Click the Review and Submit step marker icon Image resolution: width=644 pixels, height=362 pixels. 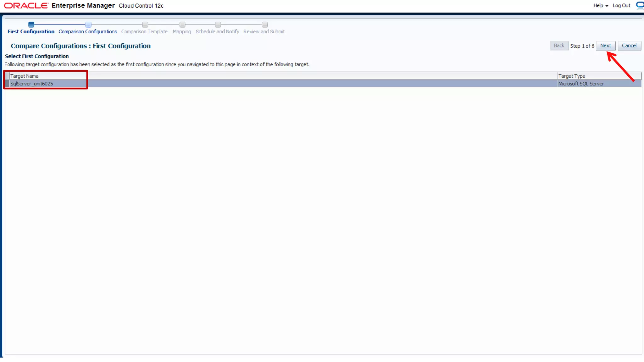(x=265, y=25)
